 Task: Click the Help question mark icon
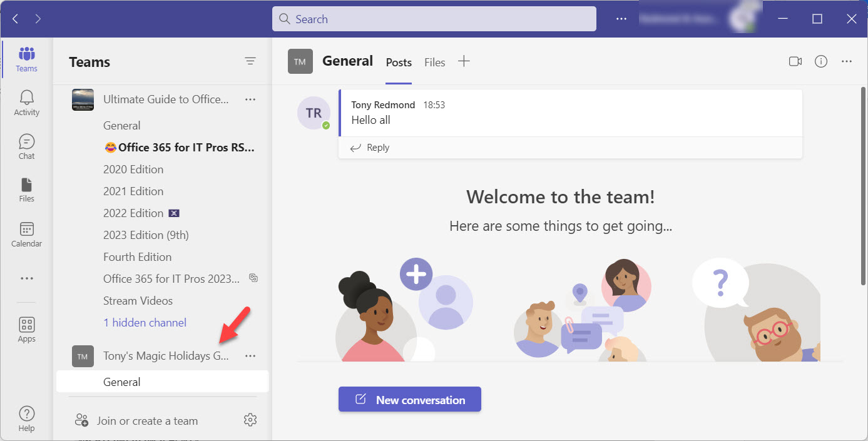coord(26,418)
